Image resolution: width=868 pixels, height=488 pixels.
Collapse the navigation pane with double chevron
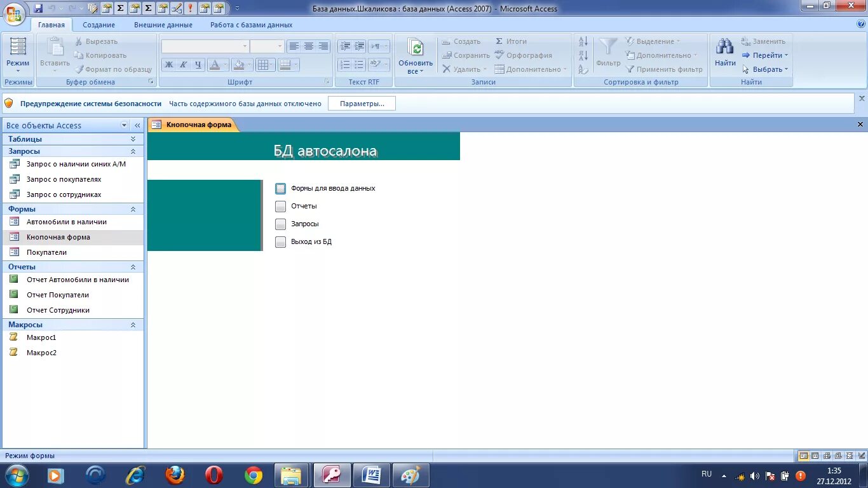[x=137, y=125]
